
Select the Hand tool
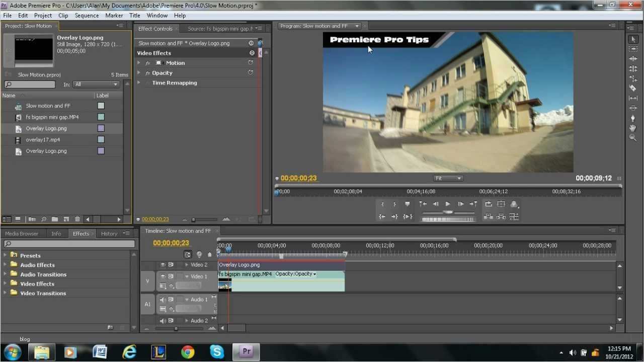(633, 128)
